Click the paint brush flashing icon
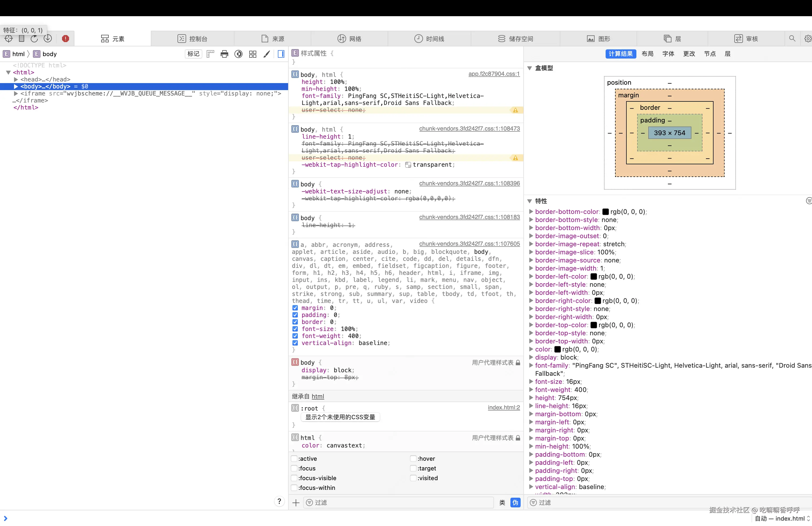The width and height of the screenshot is (812, 526). (x=267, y=54)
